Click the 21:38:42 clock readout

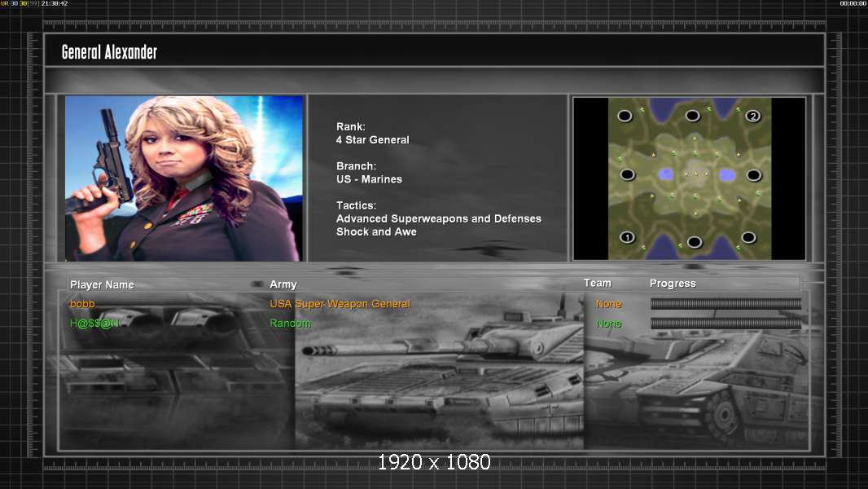coord(55,3)
